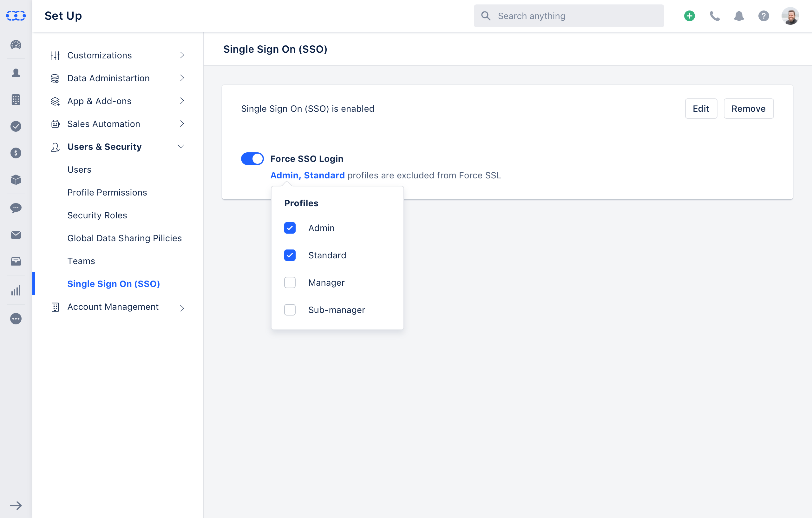Click the Admin, Standard profiles link
The width and height of the screenshot is (812, 518).
pyautogui.click(x=307, y=175)
